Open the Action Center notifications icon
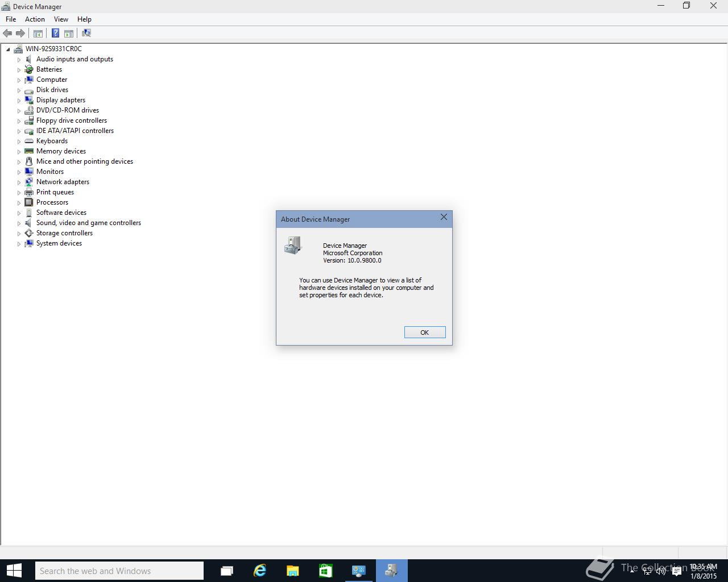 coord(676,571)
